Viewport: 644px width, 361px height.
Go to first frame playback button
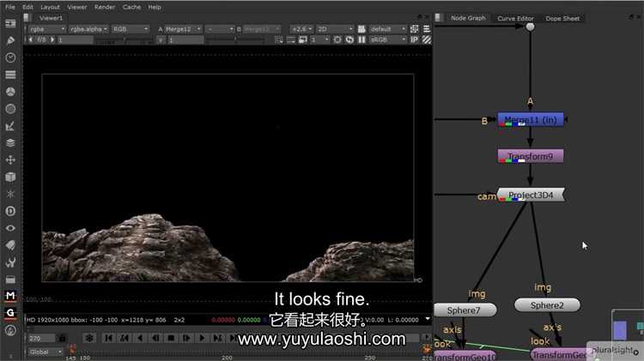tap(109, 338)
